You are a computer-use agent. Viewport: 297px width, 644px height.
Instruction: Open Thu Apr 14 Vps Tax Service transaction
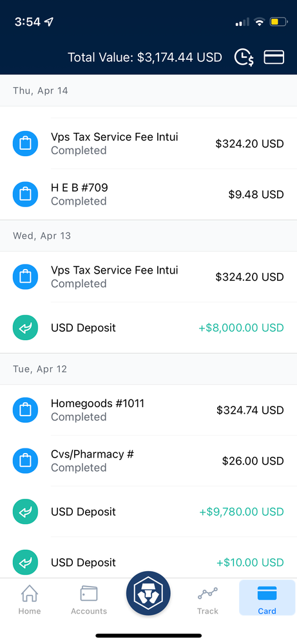[148, 143]
